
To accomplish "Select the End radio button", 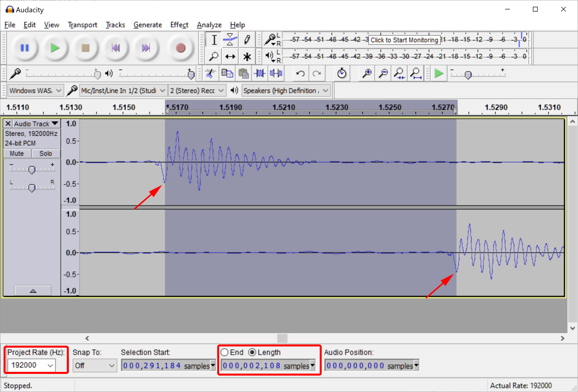I will point(224,352).
